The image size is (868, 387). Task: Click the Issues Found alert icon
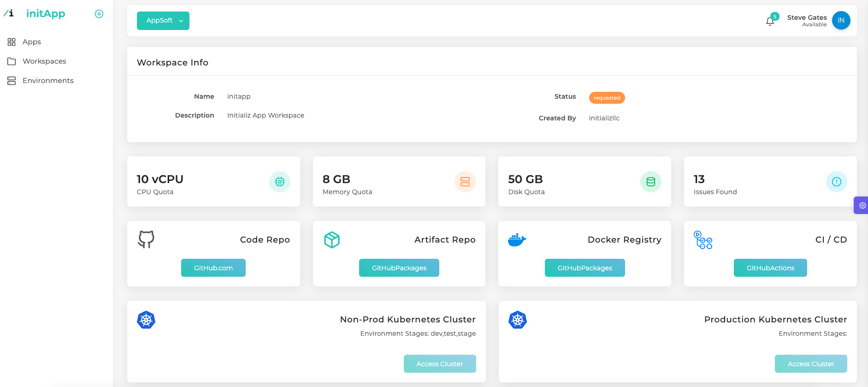pyautogui.click(x=837, y=182)
